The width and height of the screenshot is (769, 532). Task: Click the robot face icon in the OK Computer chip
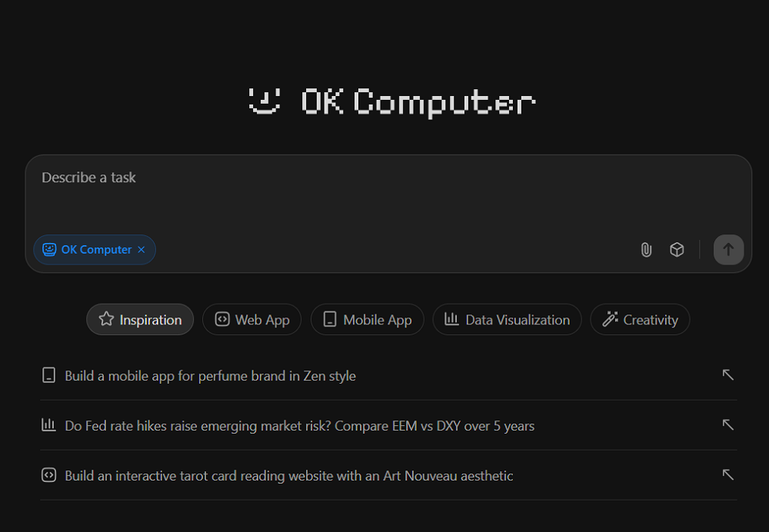[x=49, y=250]
